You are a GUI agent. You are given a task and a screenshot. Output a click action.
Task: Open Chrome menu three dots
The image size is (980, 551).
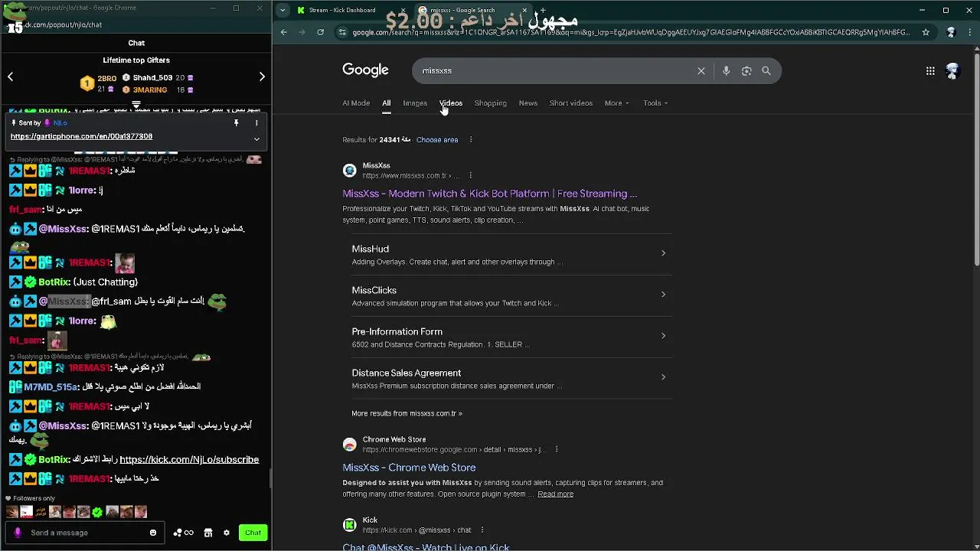pyautogui.click(x=970, y=32)
